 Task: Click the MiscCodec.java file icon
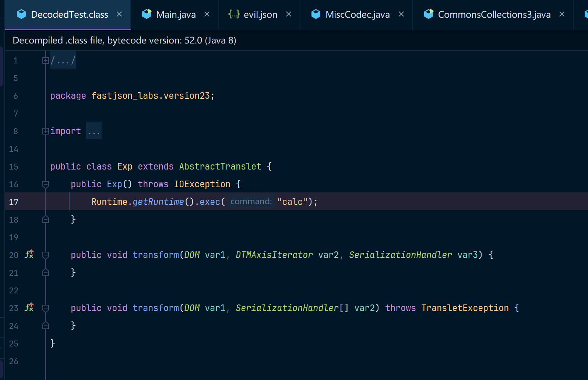(316, 14)
